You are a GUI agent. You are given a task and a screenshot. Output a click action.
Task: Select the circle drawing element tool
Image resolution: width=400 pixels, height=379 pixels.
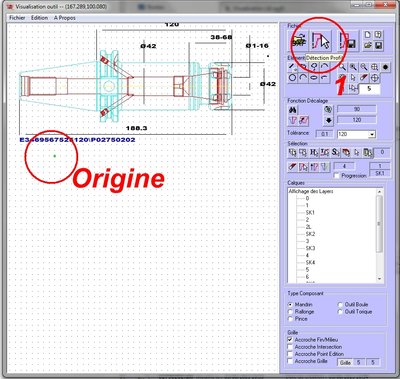pyautogui.click(x=292, y=78)
